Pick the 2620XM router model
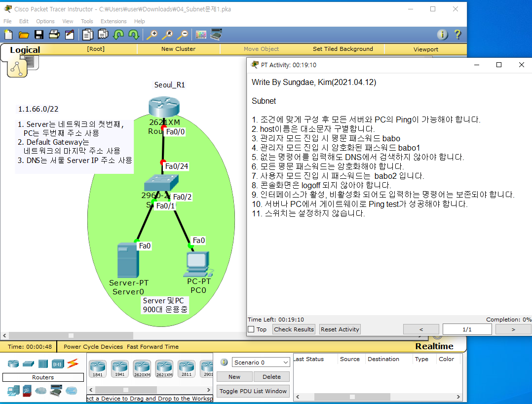532x404 pixels. click(142, 369)
